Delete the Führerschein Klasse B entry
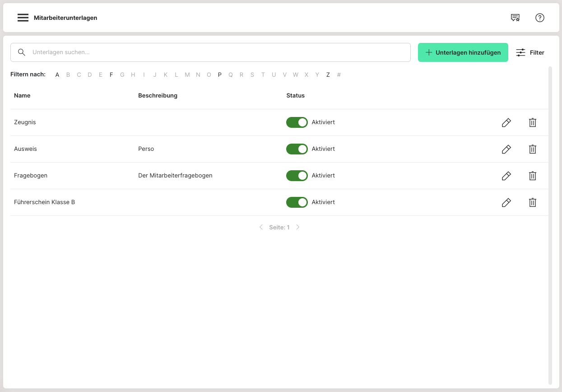This screenshot has height=392, width=562. 533,202
